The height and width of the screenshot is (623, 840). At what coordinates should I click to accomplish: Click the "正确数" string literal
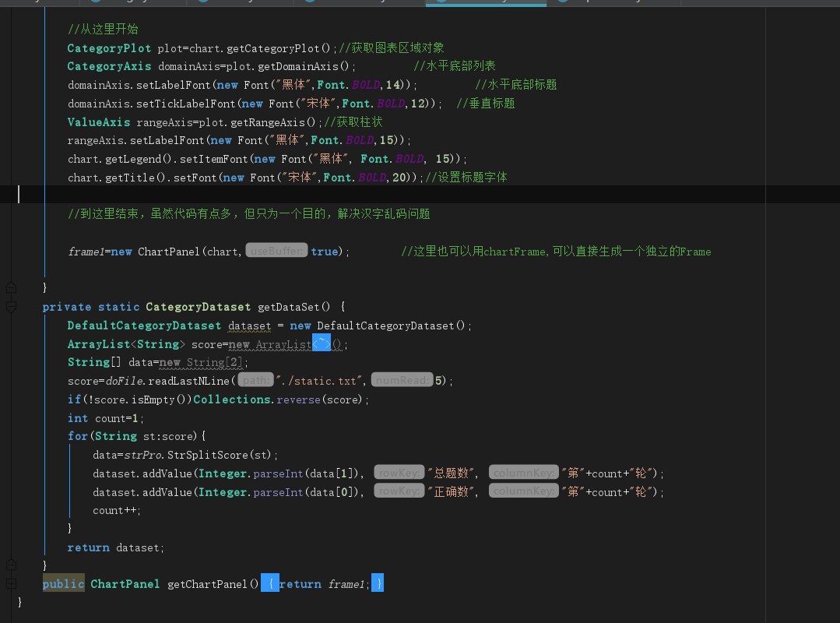coord(451,491)
